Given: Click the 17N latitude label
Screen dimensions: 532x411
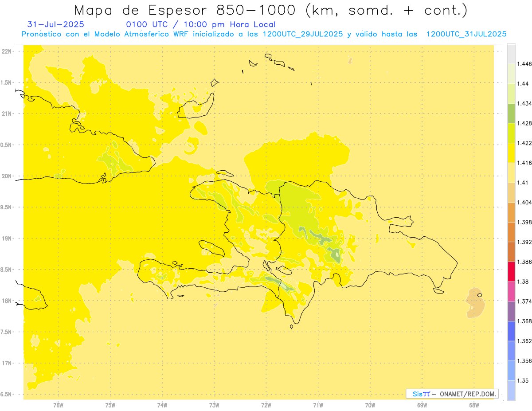Looking at the screenshot, I should pos(7,363).
